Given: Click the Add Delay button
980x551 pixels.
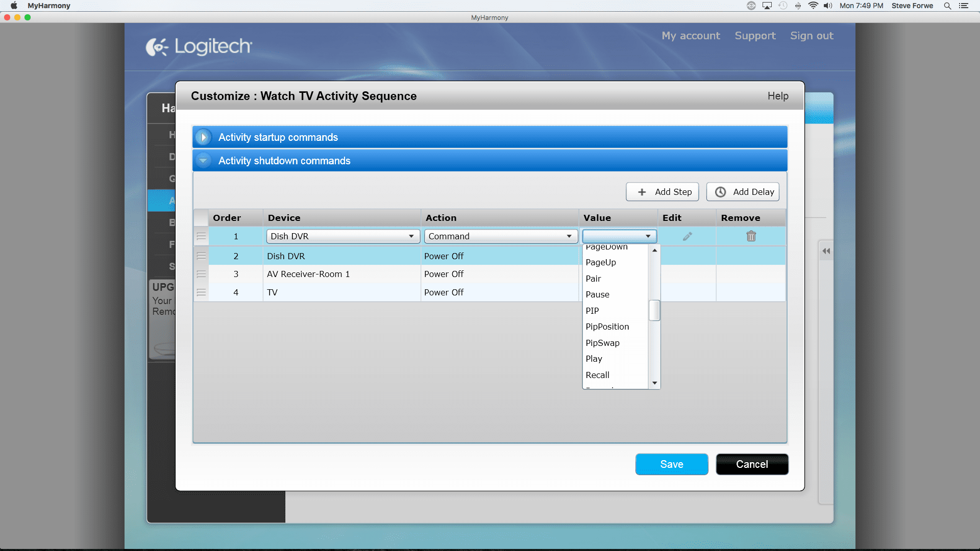Looking at the screenshot, I should coord(743,192).
